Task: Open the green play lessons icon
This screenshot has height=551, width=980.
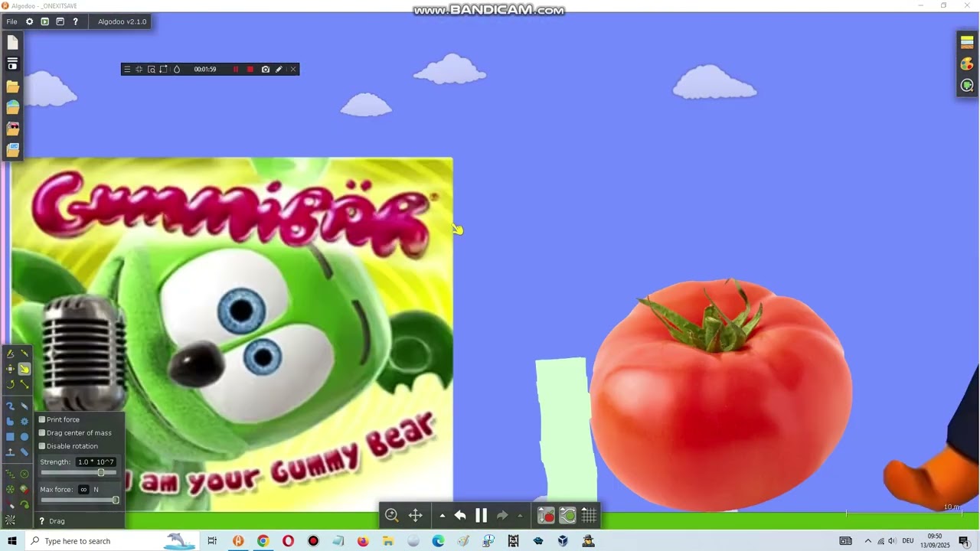Action: 44,21
